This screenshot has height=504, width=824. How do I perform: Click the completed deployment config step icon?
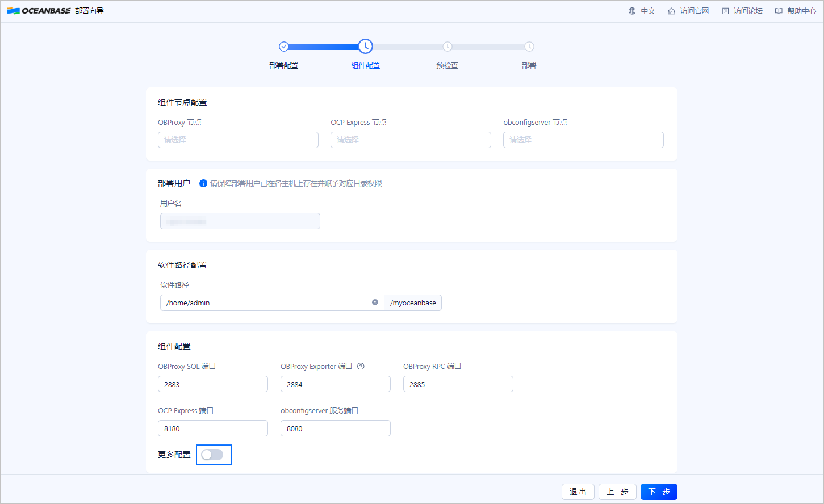pyautogui.click(x=284, y=47)
